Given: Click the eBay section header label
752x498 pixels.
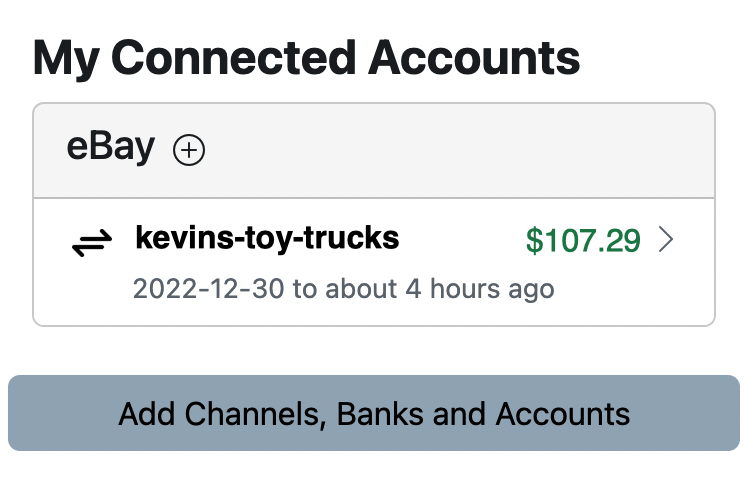Looking at the screenshot, I should [111, 148].
